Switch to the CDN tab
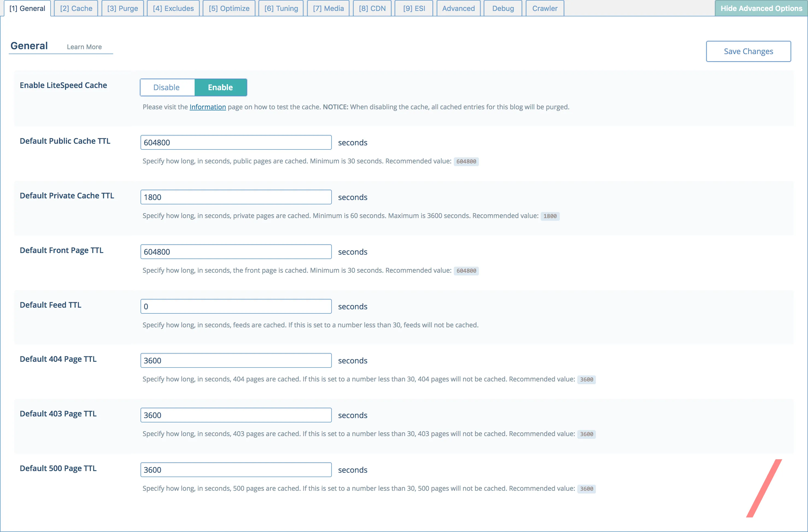This screenshot has width=808, height=532. click(372, 8)
